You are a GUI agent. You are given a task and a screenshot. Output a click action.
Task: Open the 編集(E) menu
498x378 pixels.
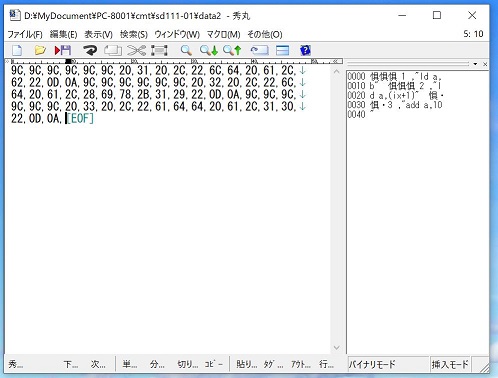[x=63, y=34]
